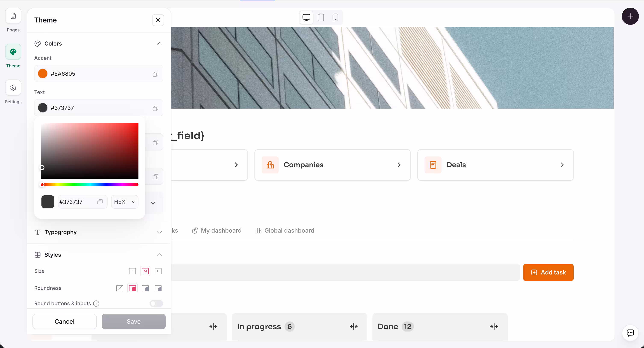Collapse the Colors section
Viewport: 644px width, 348px height.
coord(160,43)
